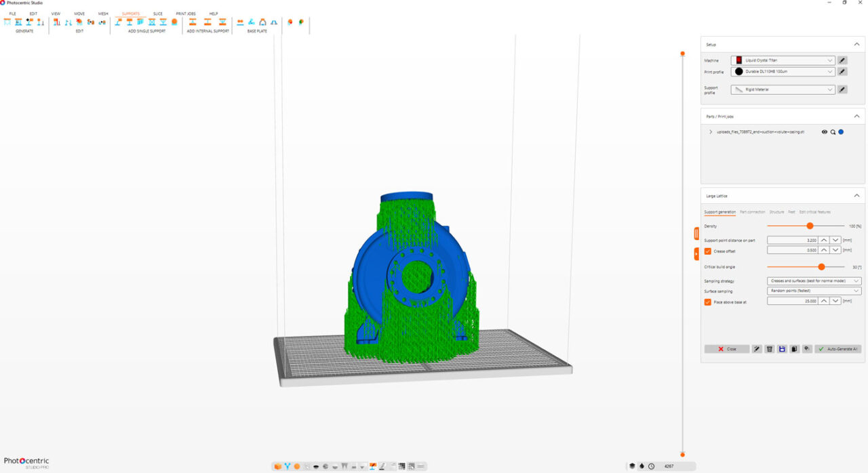
Task: Click the magic wand icon beside Close
Action: click(x=757, y=349)
